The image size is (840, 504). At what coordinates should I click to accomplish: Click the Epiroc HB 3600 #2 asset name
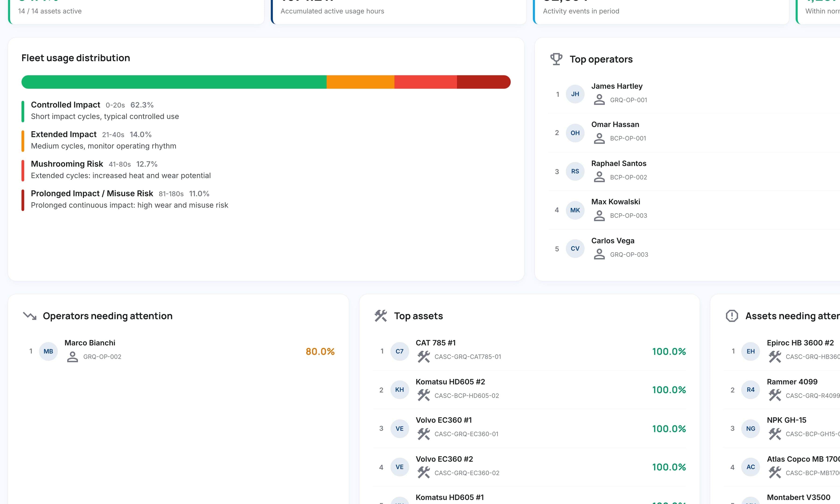coord(800,343)
